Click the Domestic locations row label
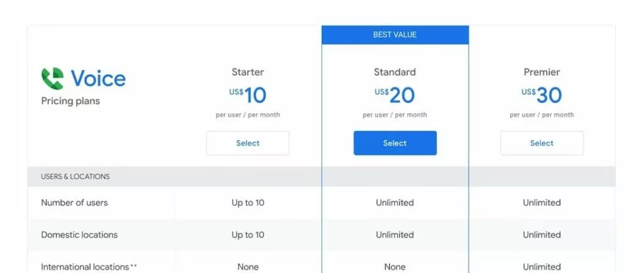The image size is (644, 273). tap(79, 235)
